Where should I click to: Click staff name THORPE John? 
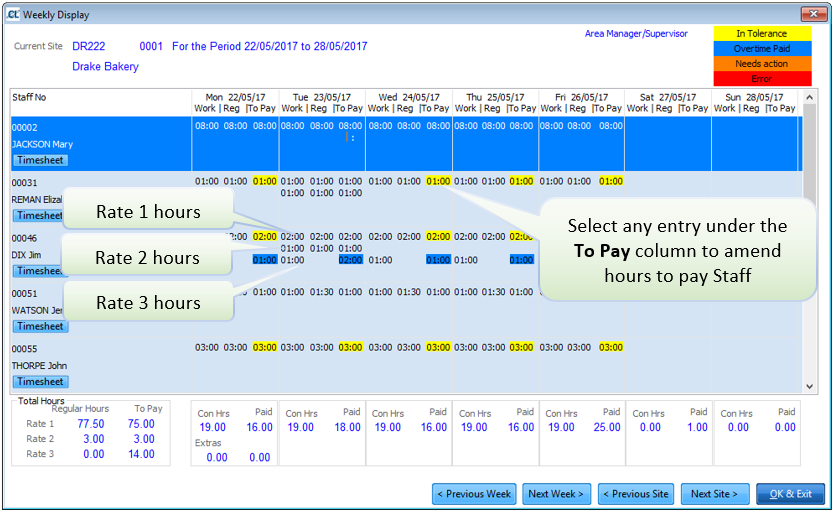click(x=39, y=365)
